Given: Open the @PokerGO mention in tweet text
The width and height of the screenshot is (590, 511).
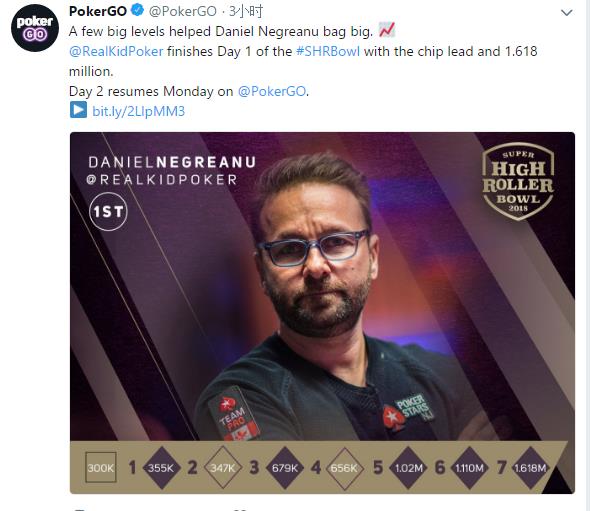Looking at the screenshot, I should 272,91.
